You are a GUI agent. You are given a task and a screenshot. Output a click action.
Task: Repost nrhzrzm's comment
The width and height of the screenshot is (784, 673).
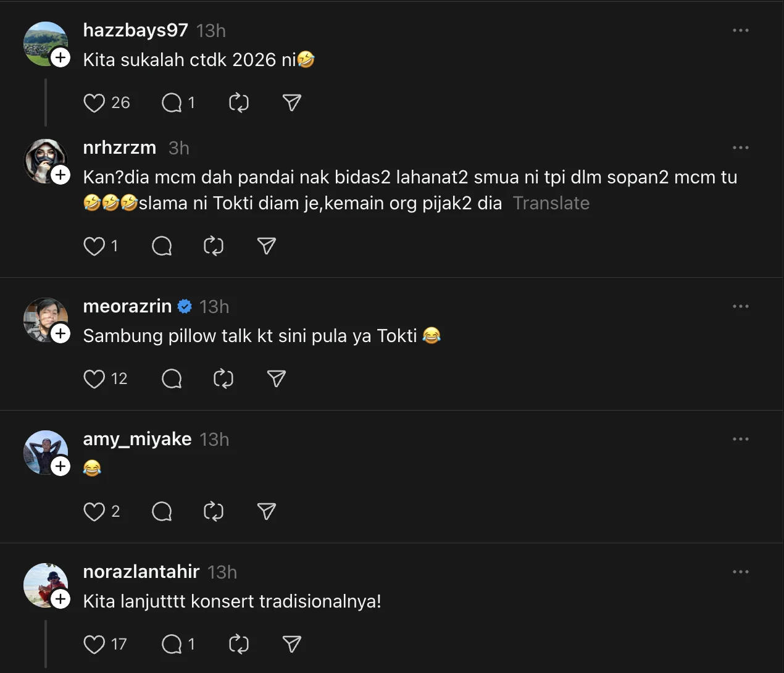[x=214, y=246]
